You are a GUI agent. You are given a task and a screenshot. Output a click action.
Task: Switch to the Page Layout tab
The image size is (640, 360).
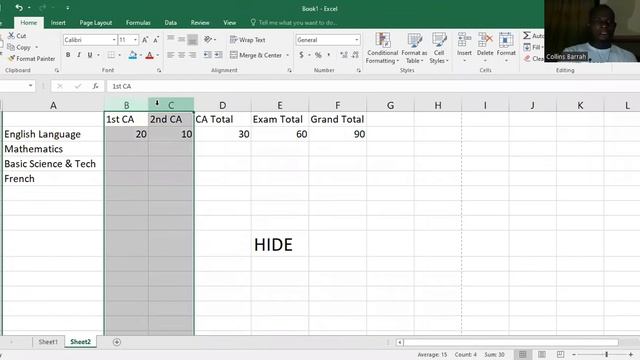click(x=96, y=22)
